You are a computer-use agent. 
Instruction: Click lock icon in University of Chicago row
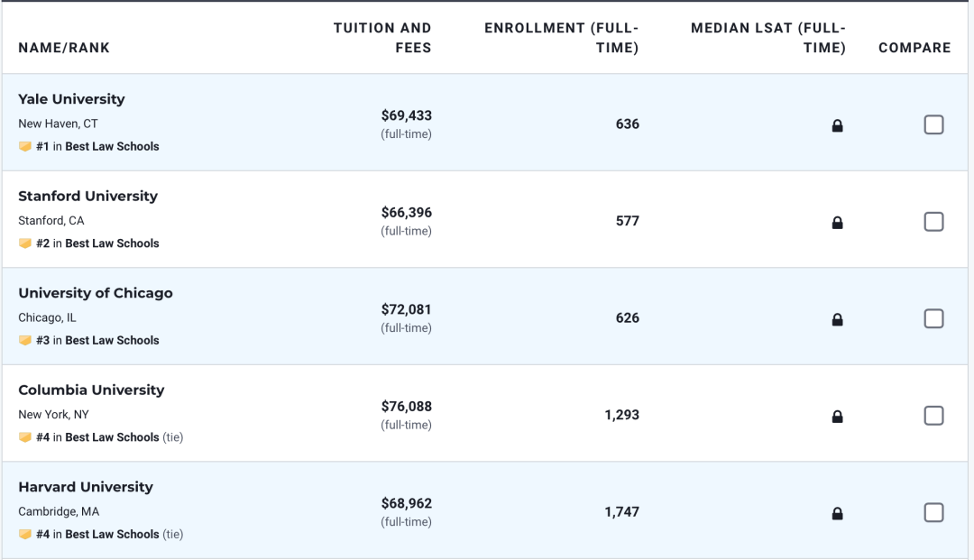pos(837,319)
